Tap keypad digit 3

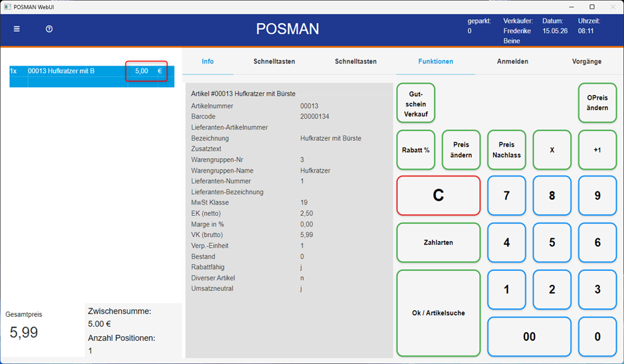pos(597,290)
